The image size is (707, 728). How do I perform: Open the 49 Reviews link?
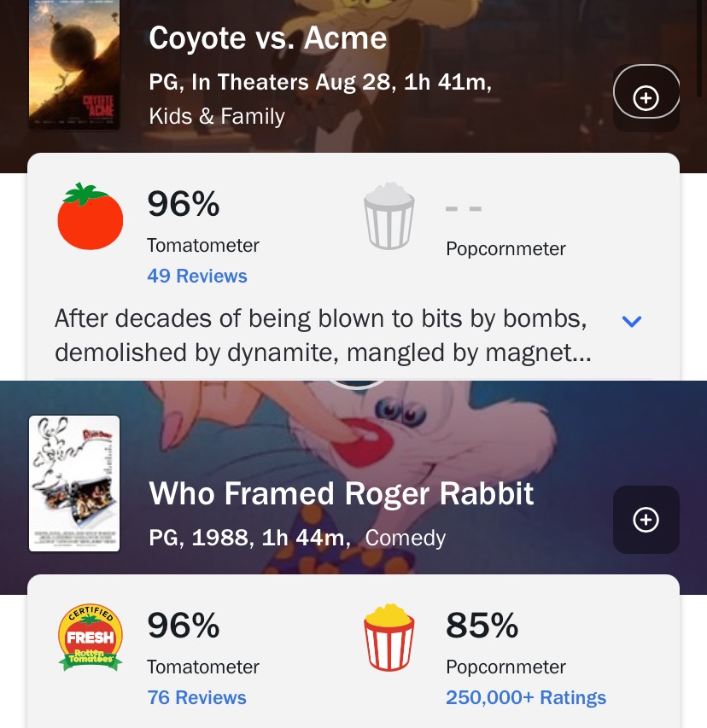pyautogui.click(x=197, y=276)
